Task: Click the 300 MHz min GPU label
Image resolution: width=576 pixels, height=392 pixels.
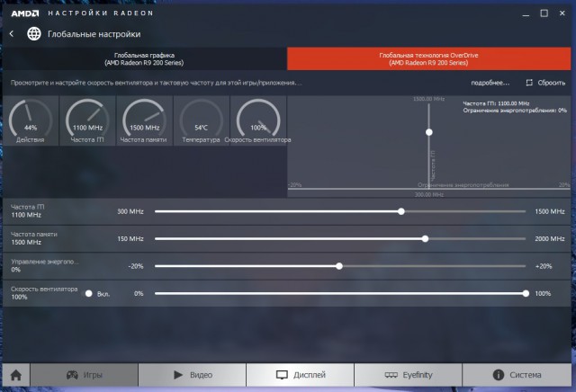Action: (130, 211)
